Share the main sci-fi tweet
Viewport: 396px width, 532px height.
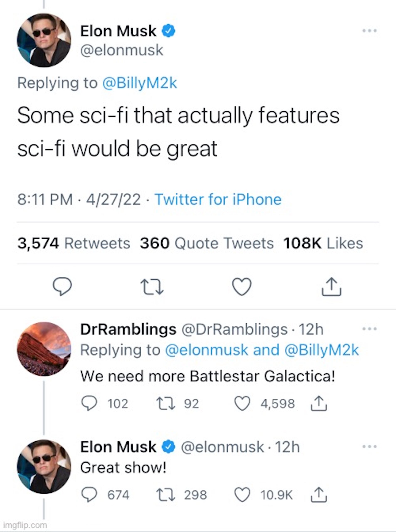[x=331, y=286]
